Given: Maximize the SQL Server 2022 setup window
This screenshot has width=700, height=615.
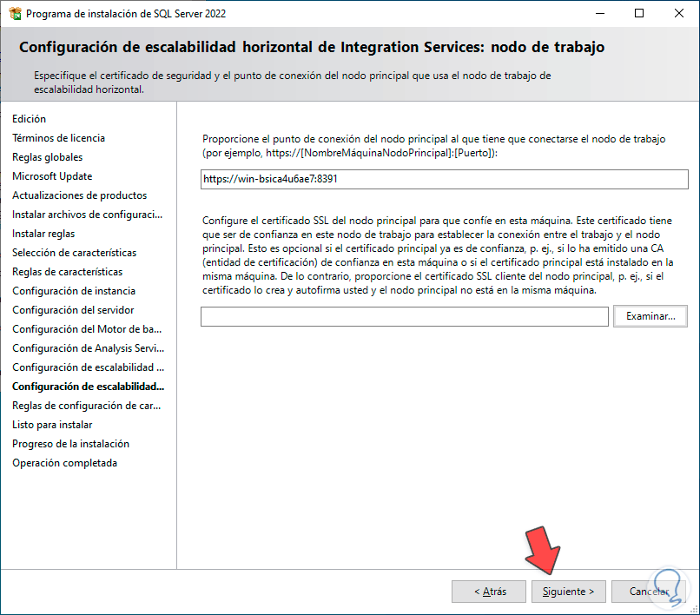Looking at the screenshot, I should [639, 13].
